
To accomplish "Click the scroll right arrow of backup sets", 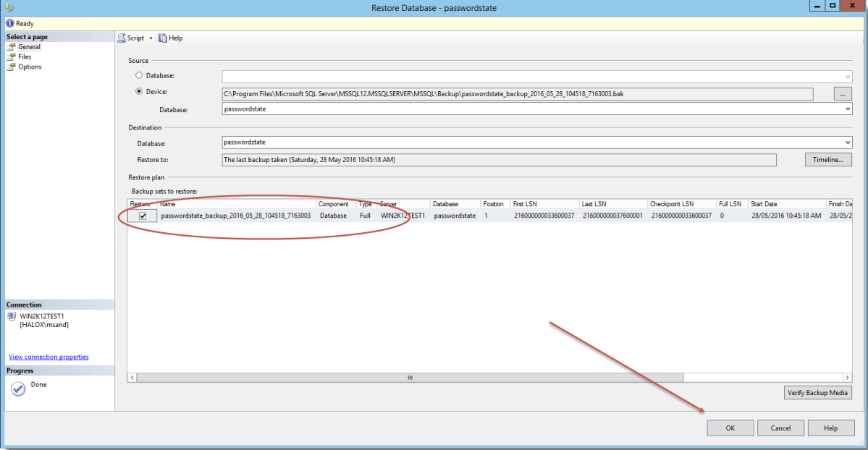I will tap(847, 378).
